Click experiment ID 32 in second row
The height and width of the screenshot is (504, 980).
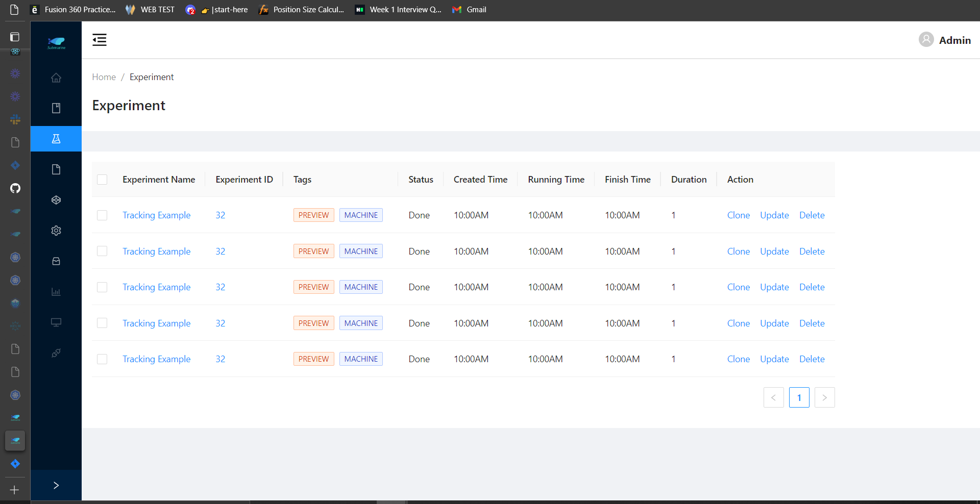click(x=220, y=251)
